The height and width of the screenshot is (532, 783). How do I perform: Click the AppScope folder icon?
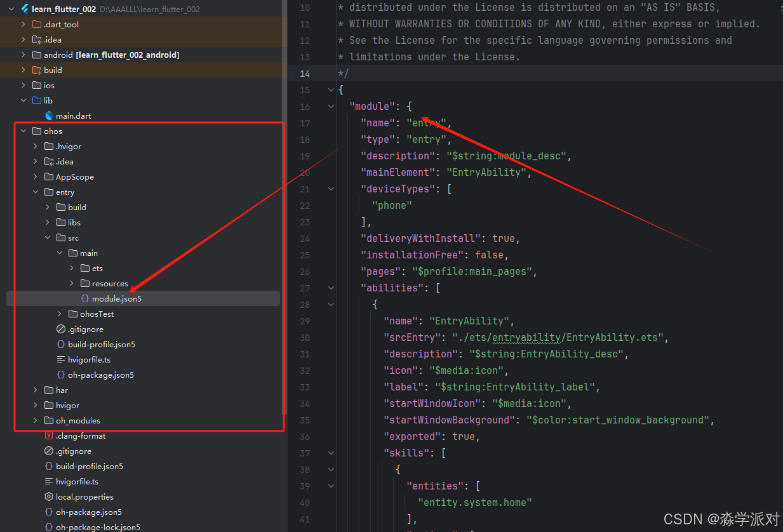[x=49, y=176]
